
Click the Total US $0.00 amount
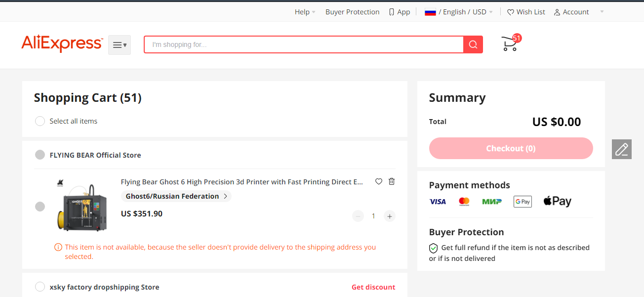557,122
